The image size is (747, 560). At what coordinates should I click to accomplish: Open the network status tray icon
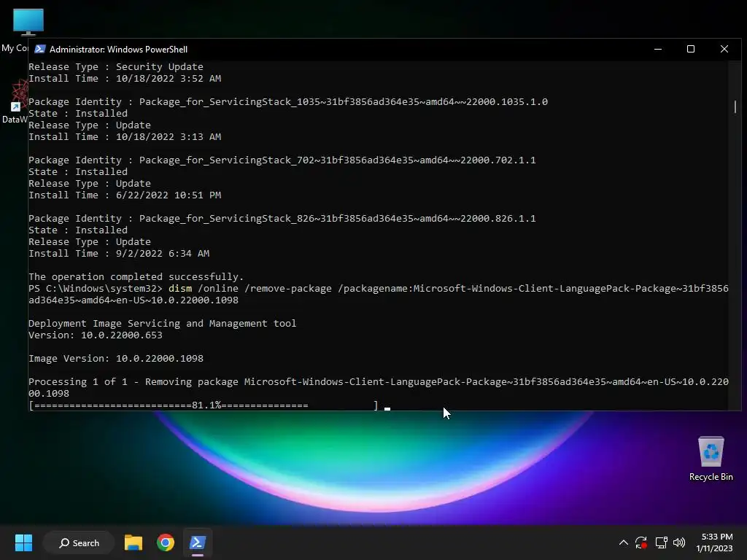pos(661,542)
